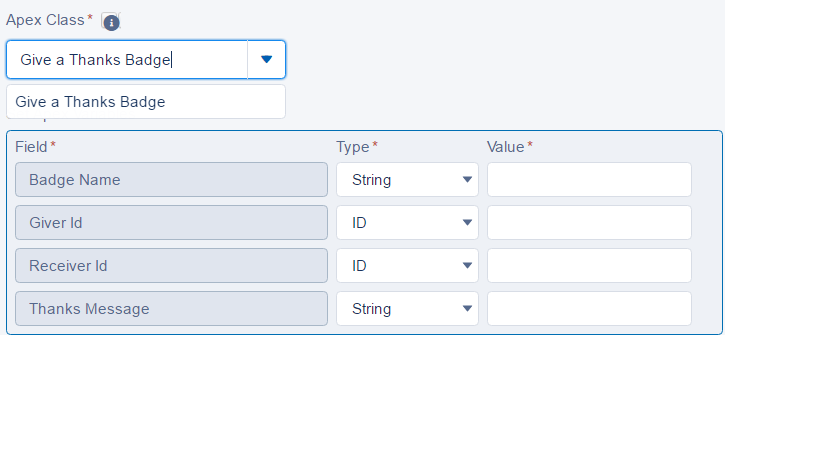Open the Apex Class dropdown arrow
Viewport: 819px width, 460px height.
tap(266, 60)
